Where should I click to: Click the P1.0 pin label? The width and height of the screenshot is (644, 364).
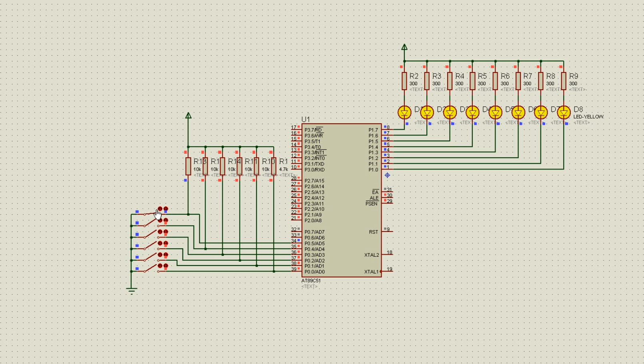pyautogui.click(x=373, y=170)
